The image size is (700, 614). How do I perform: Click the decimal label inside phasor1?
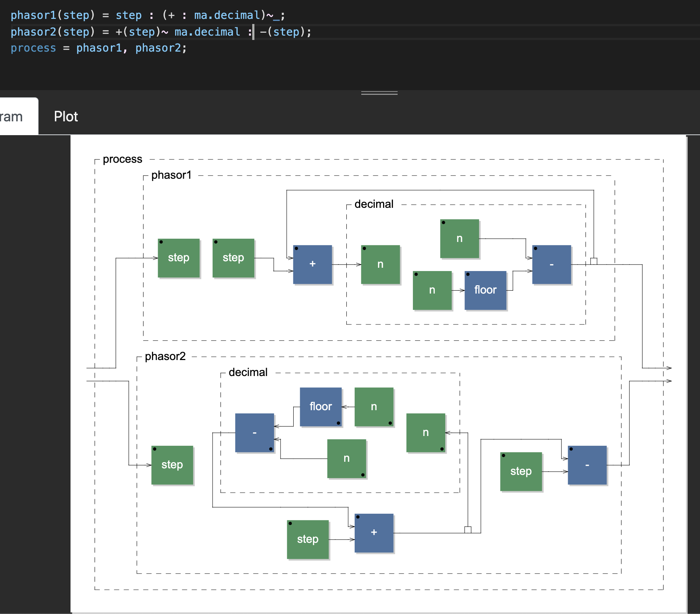[374, 204]
